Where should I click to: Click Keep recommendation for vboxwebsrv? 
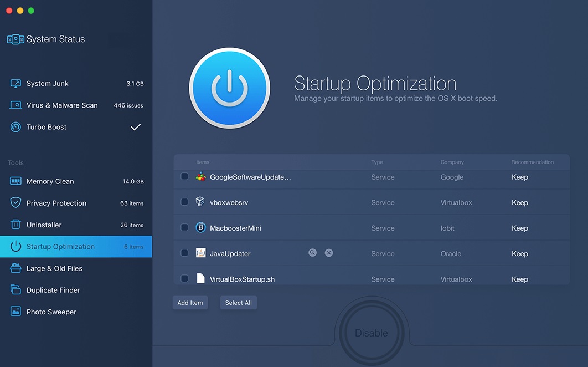coord(520,202)
